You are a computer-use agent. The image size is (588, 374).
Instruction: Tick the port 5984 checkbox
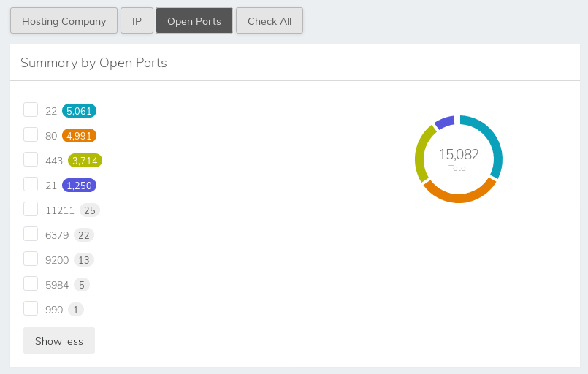pyautogui.click(x=31, y=283)
